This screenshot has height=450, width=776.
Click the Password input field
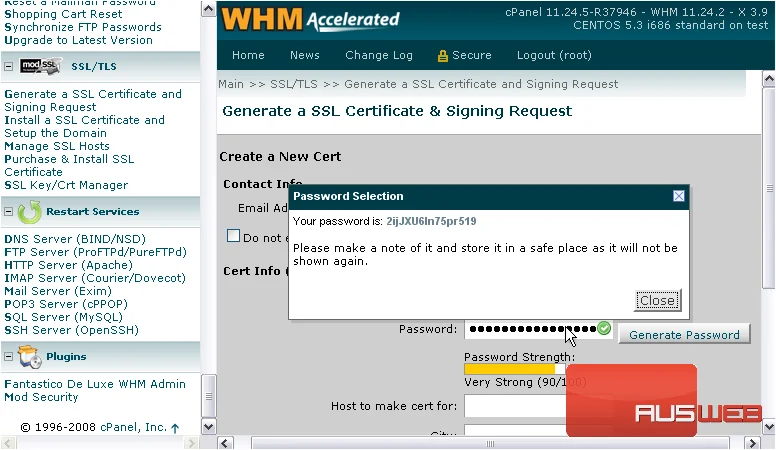click(x=538, y=329)
